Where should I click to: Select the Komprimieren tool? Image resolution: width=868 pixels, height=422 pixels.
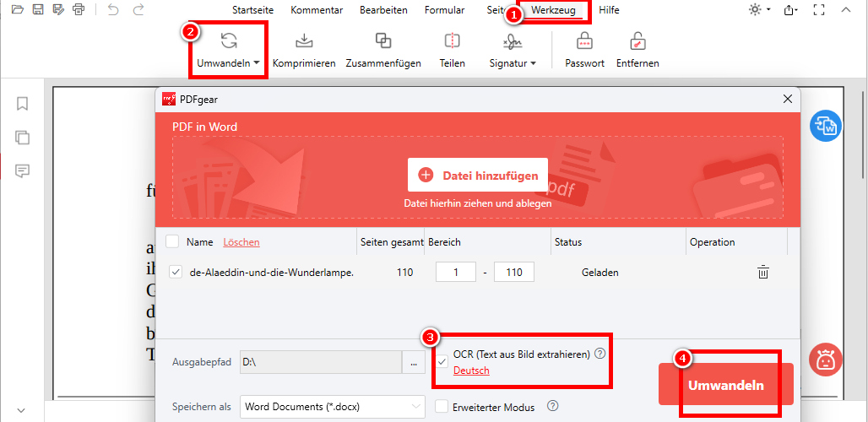[304, 50]
